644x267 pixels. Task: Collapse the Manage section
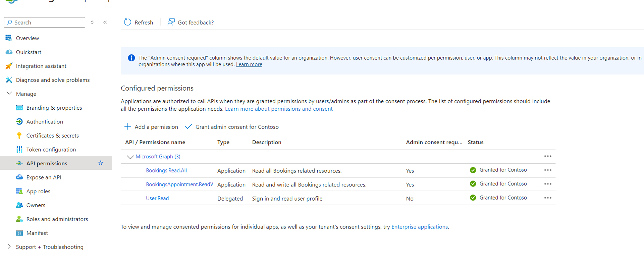9,94
